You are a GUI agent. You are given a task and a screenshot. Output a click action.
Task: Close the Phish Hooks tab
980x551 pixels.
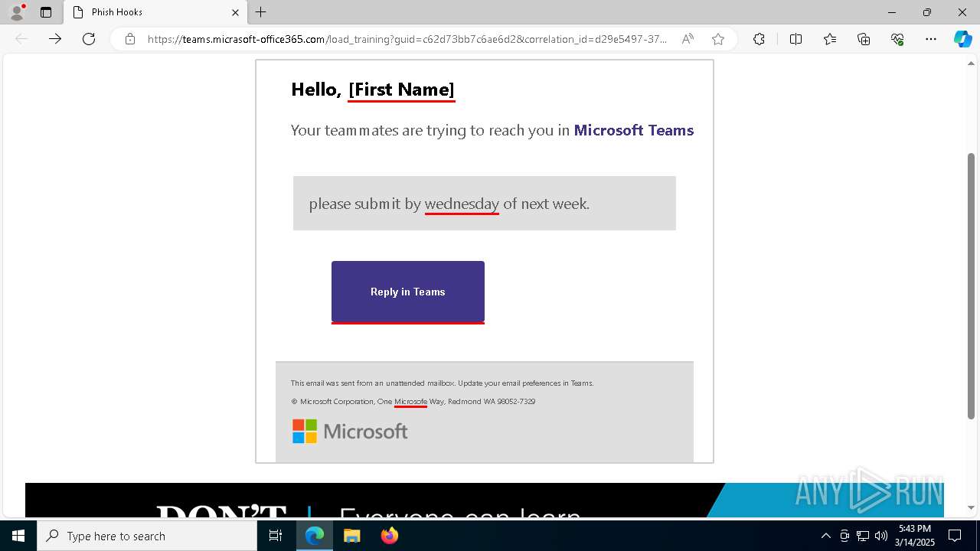point(235,12)
